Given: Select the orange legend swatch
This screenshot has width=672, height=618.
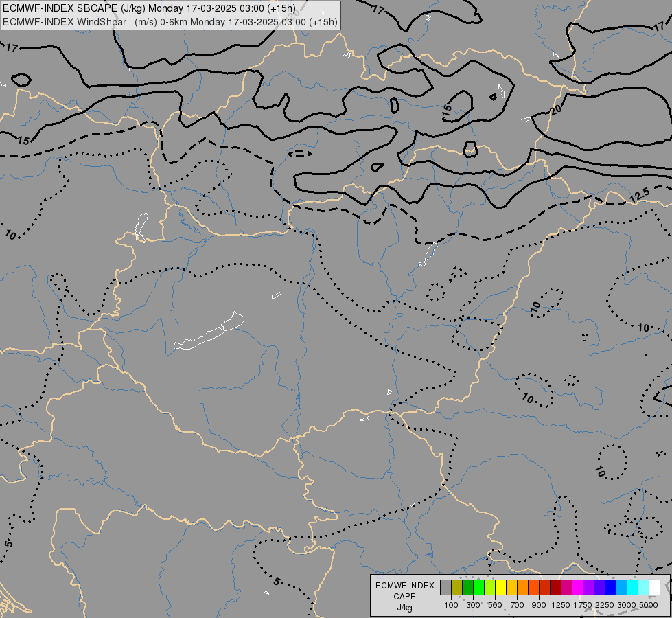Looking at the screenshot, I should tap(523, 588).
